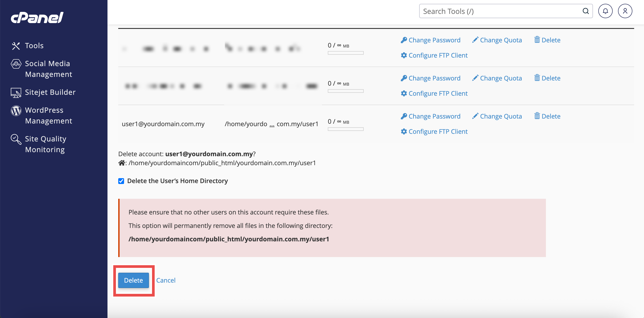Screen dimensions: 644x318
Task: Confirm with the blue Delete button
Action: click(133, 280)
